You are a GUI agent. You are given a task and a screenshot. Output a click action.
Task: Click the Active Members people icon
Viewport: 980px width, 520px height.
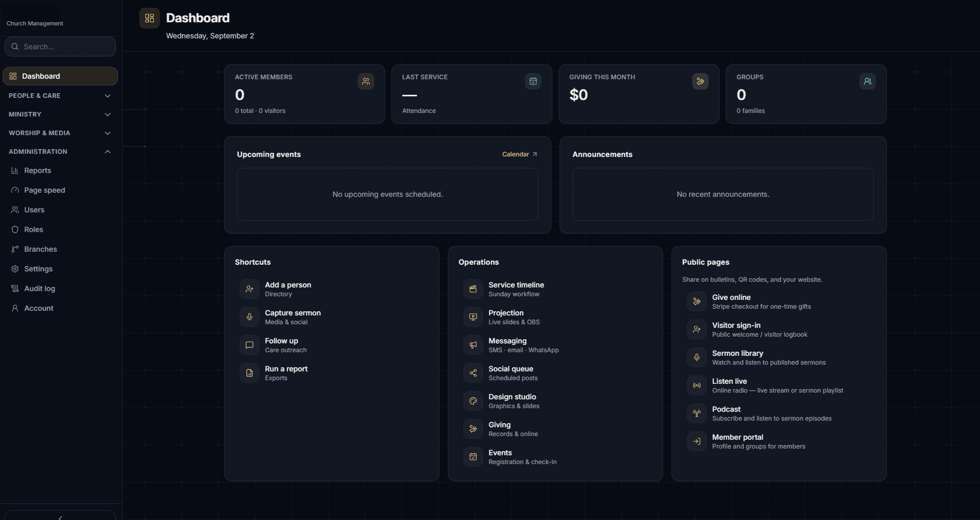coord(366,81)
